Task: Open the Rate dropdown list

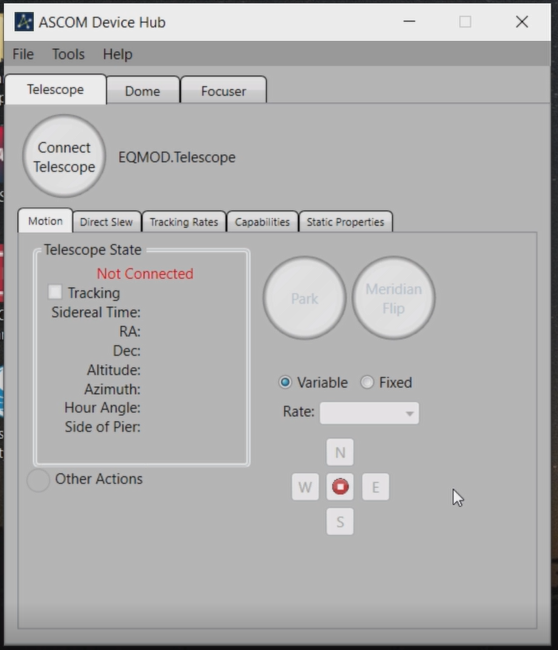Action: tap(369, 413)
